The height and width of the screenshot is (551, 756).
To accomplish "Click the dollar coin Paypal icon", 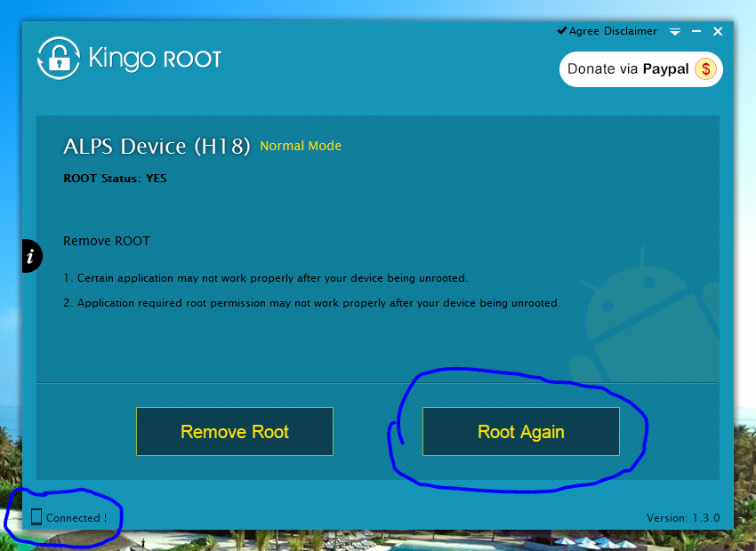I will tap(706, 69).
